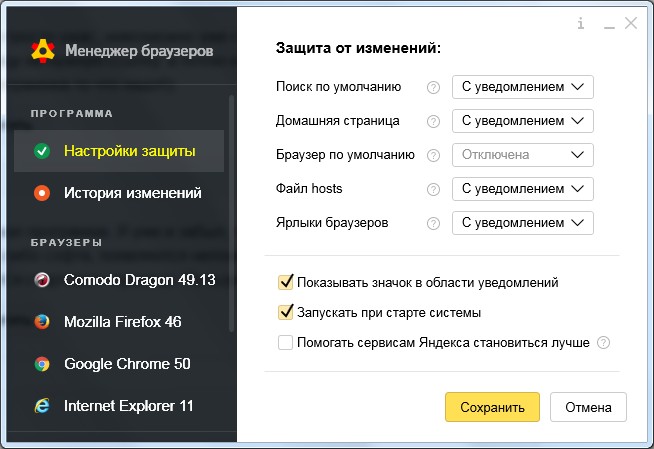Open the Браузер по умолчанию dropdown showing Отключена
This screenshot has height=449, width=654.
coord(523,155)
